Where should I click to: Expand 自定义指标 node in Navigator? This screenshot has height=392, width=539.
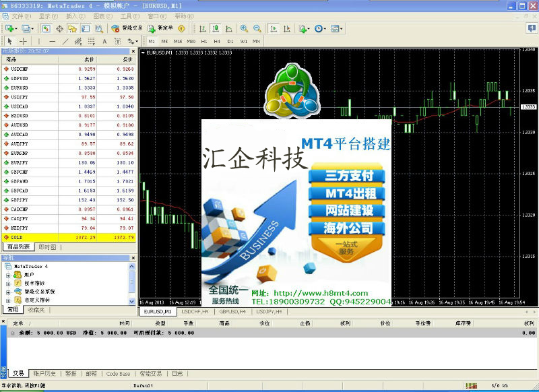(8, 300)
